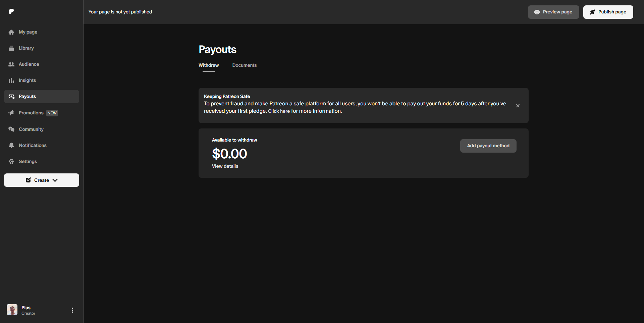Open the three-dot menu beside Pius
The image size is (644, 323).
coord(72,310)
